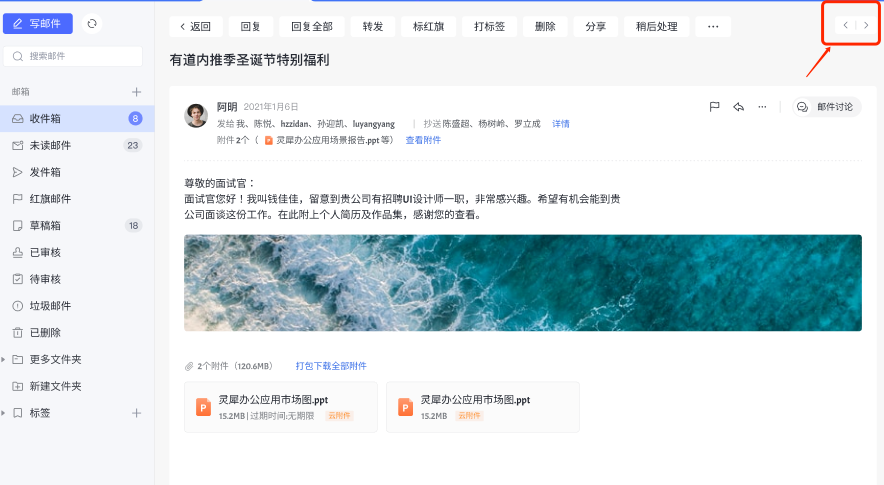884x485 pixels.
Task: Add a new mailbox with the plus icon
Action: coord(136,91)
